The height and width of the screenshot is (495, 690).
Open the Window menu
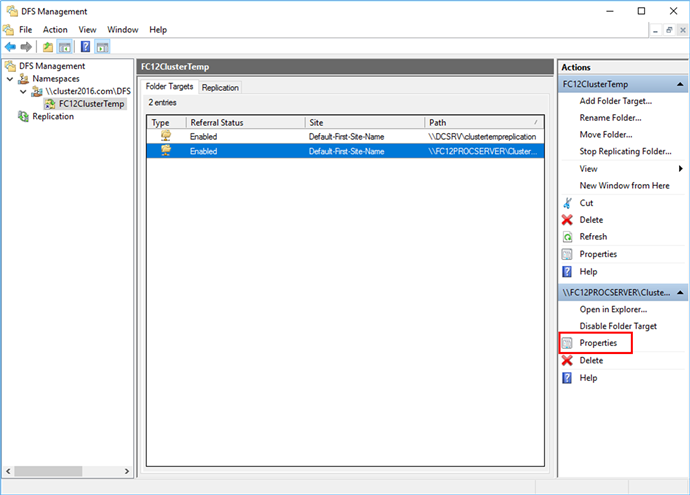click(123, 30)
